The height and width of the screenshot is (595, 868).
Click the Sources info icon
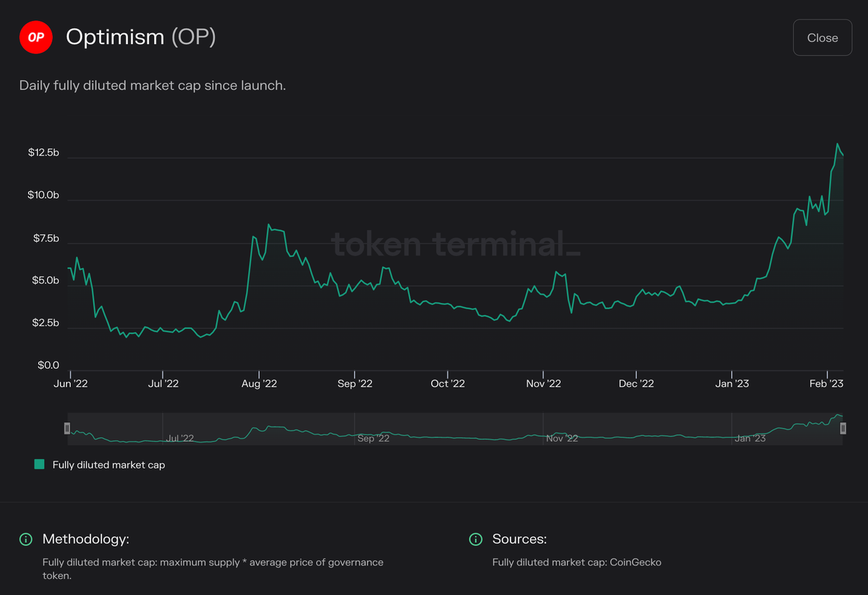click(x=476, y=539)
